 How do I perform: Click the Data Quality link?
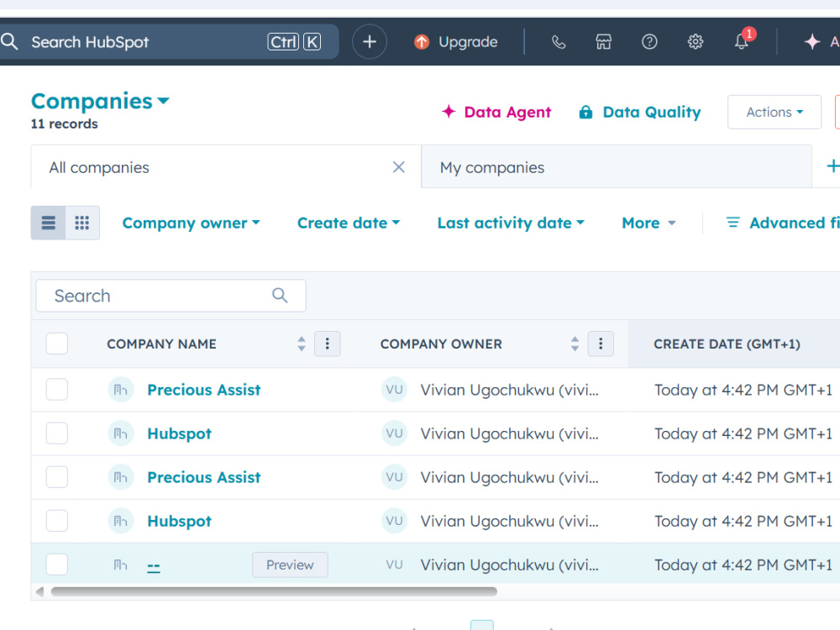coord(639,112)
